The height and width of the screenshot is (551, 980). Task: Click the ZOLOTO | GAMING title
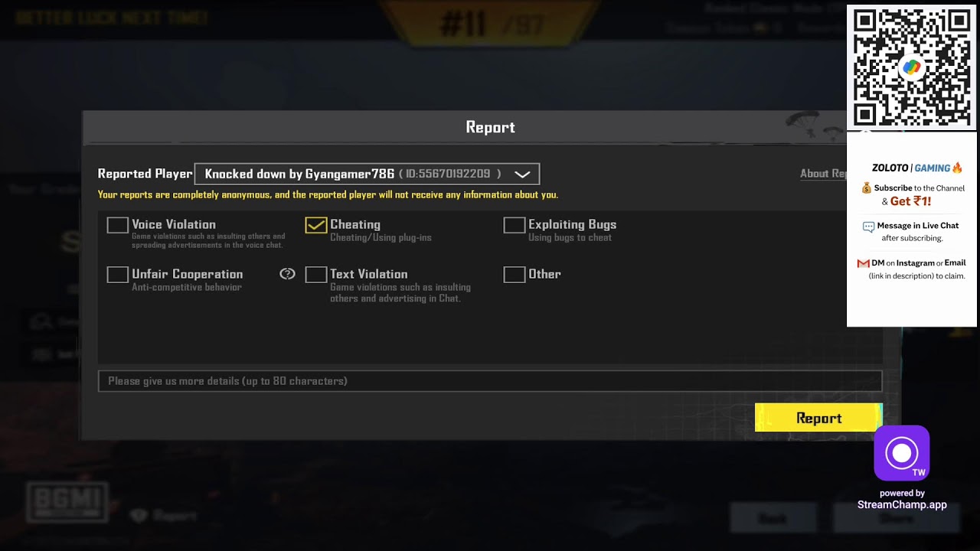(x=916, y=168)
